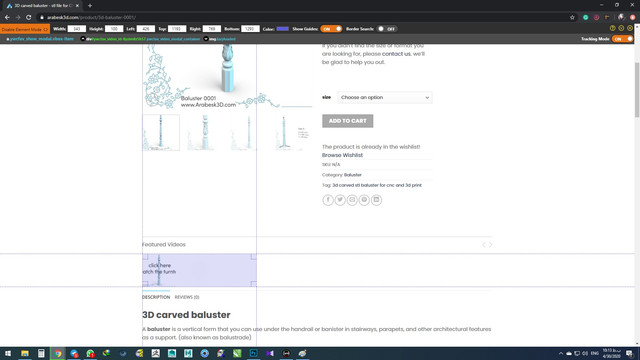
Task: Open the 3d carved stl baluster tag link
Action: [377, 185]
